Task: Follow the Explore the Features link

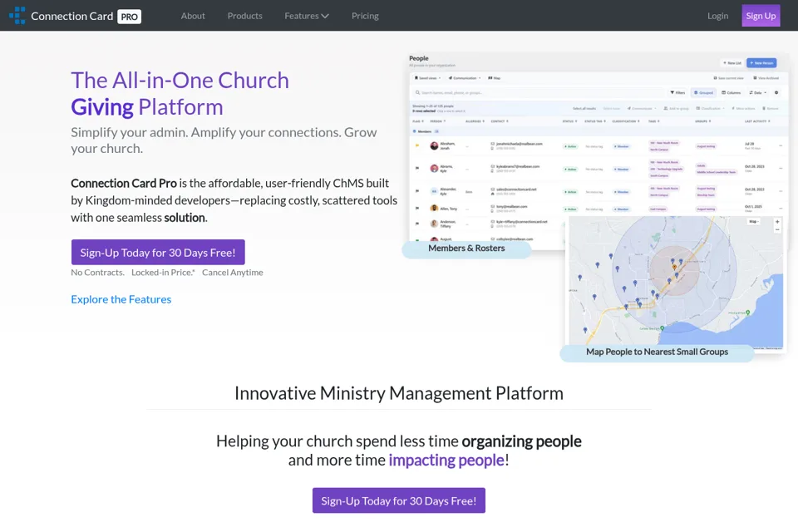Action: click(x=121, y=299)
